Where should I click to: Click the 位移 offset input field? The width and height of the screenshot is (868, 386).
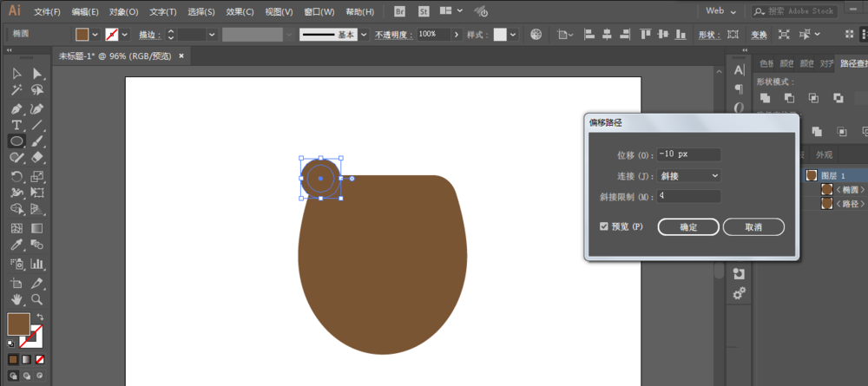(x=688, y=154)
